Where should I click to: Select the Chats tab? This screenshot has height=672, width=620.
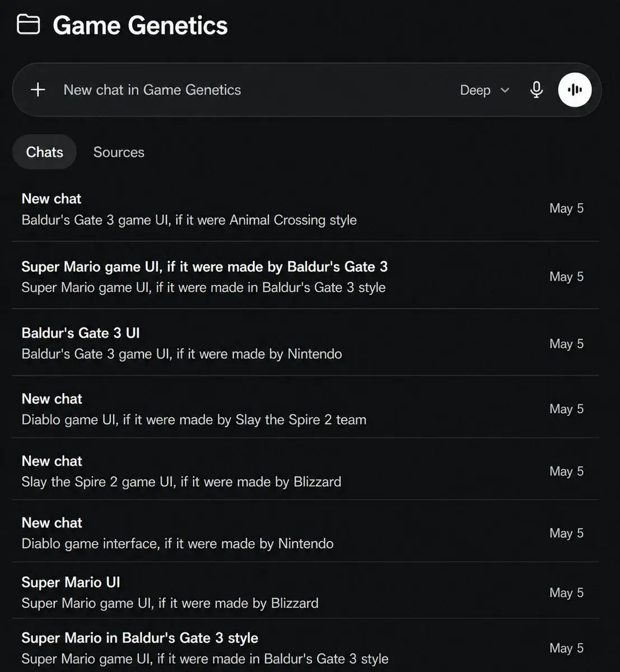click(x=44, y=152)
